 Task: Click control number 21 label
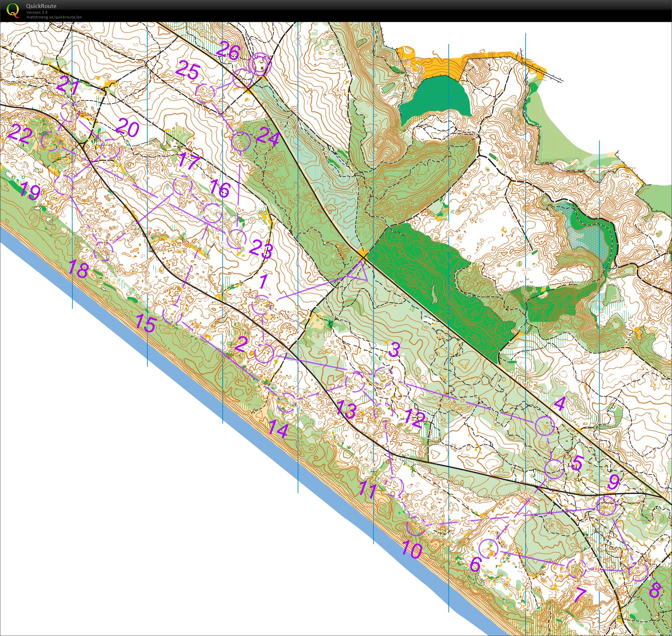point(68,86)
